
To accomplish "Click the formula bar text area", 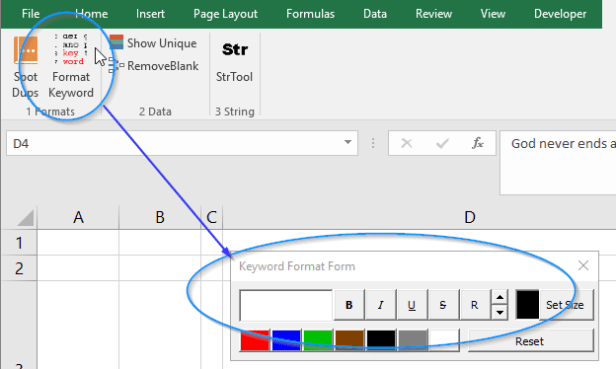I will click(x=558, y=163).
